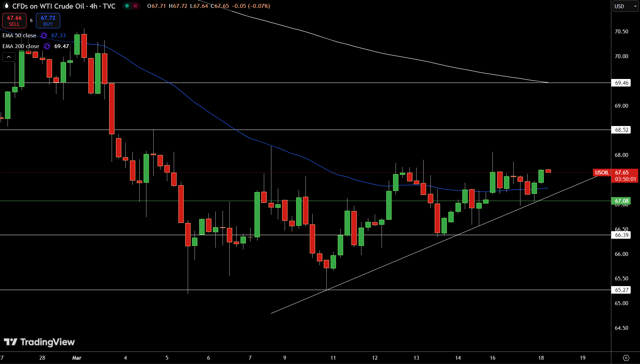Click the WTI Crude Oil symbol title
This screenshot has height=364, width=640.
tap(64, 6)
